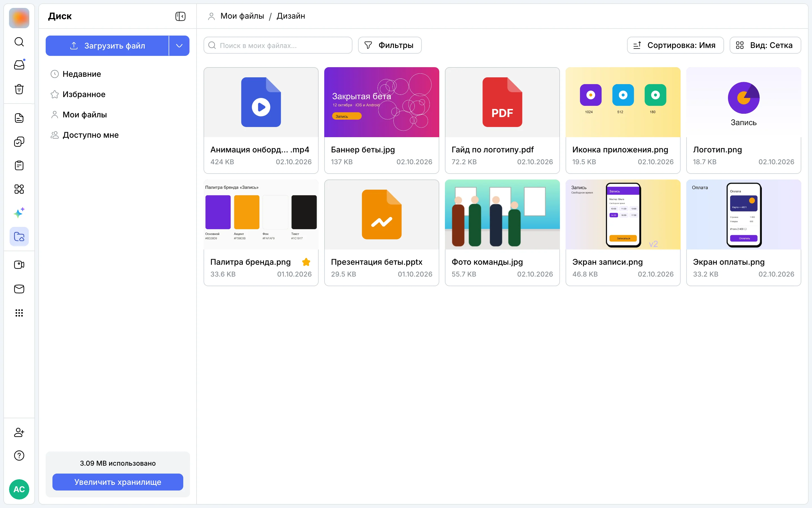
Task: Open the Анимация онборд… .mp4 file
Action: click(261, 120)
